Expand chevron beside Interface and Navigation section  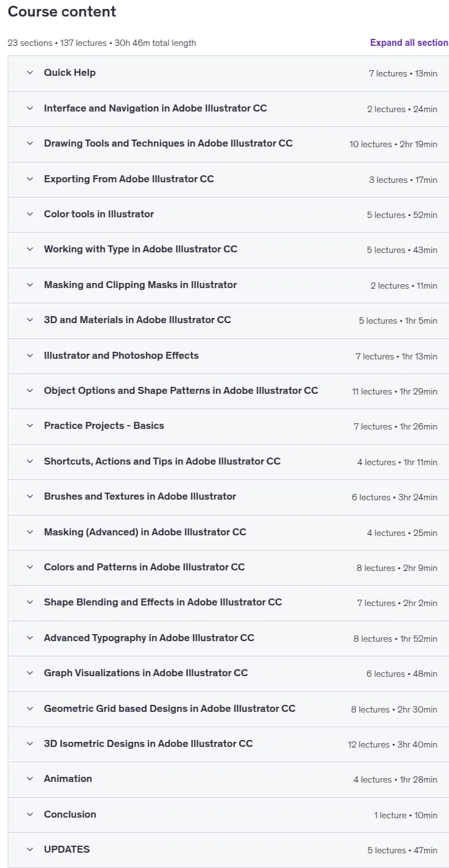click(29, 108)
